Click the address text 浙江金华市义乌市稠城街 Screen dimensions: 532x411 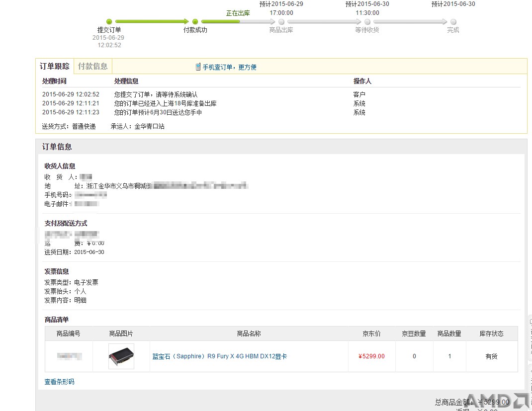[118, 186]
